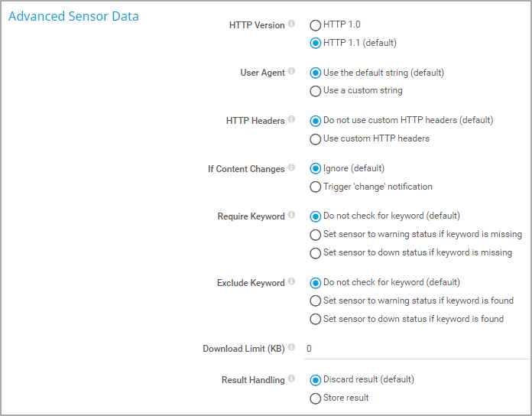Click the Require Keyword help icon
532x416 pixels.
pos(291,215)
